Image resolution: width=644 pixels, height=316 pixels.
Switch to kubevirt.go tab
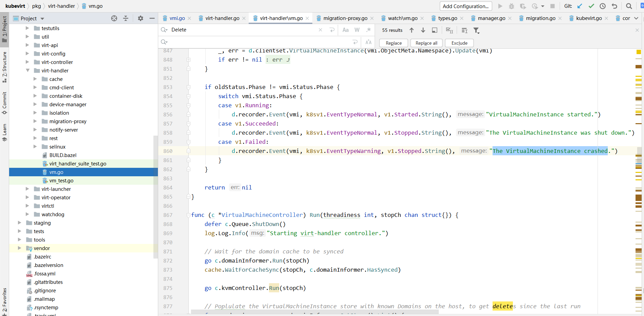click(x=589, y=18)
